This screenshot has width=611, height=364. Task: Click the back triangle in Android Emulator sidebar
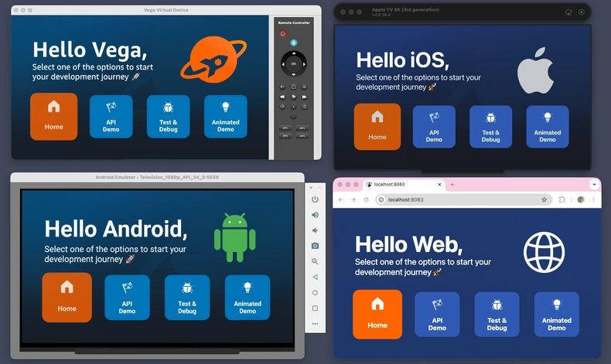tap(315, 277)
